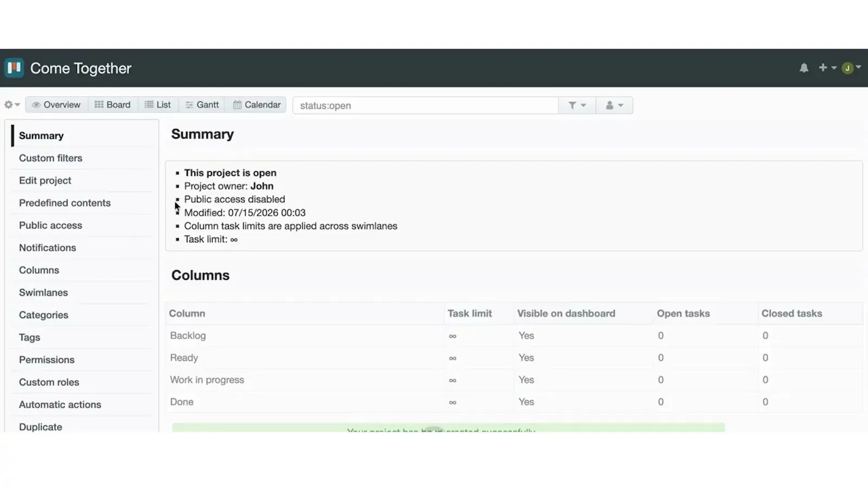Open Categories settings

coord(43,315)
